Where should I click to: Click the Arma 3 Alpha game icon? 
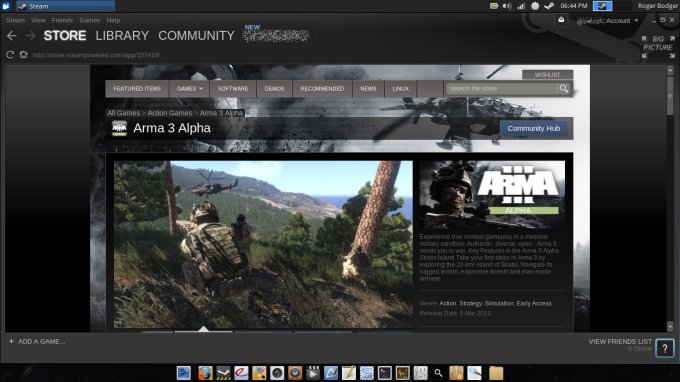pyautogui.click(x=119, y=128)
